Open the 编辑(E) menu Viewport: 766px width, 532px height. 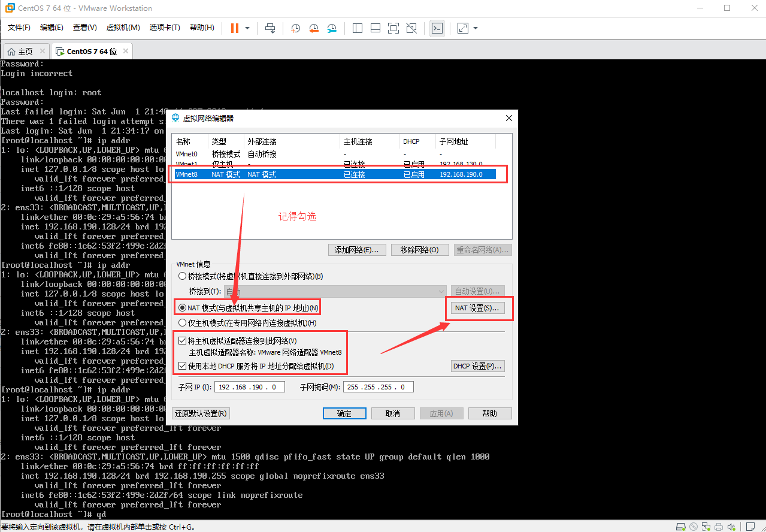[52, 28]
